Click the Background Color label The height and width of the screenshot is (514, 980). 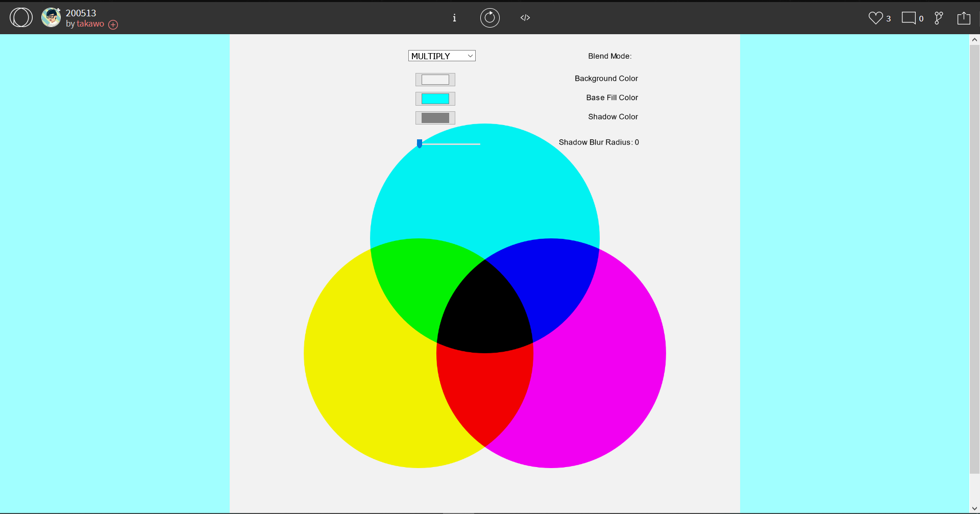pyautogui.click(x=606, y=79)
